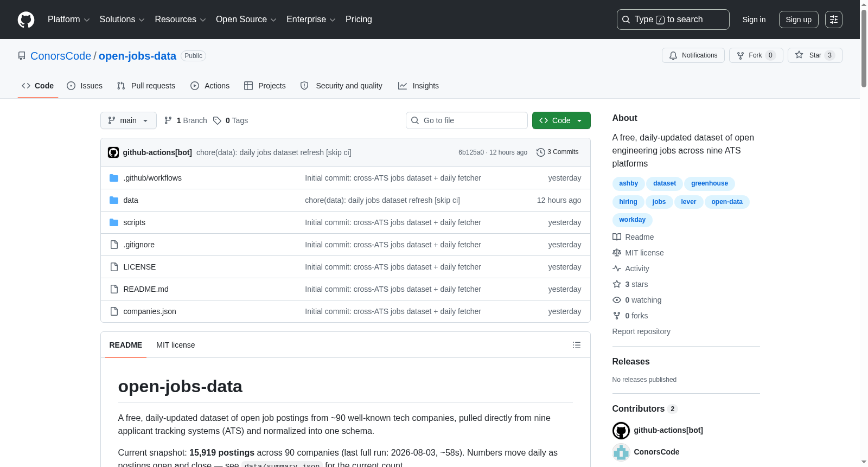Click the ConorsCode contributor avatar
This screenshot has width=868, height=467.
coord(621,452)
